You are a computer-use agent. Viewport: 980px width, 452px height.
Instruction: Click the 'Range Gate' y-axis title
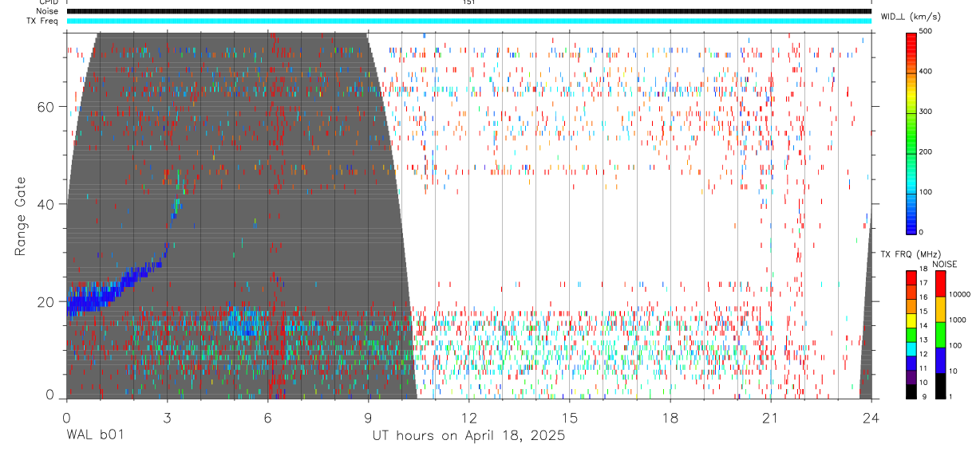tap(21, 215)
